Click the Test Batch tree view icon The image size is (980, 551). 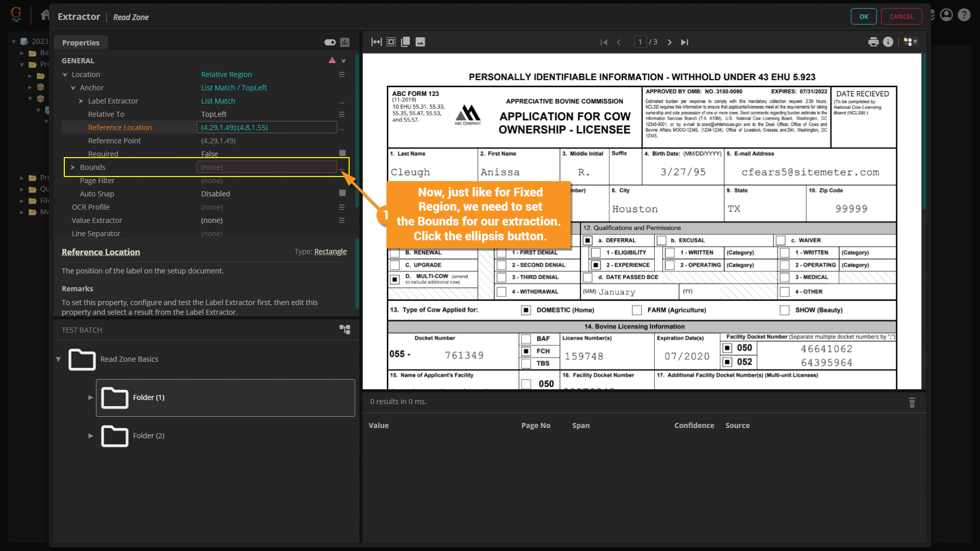345,330
